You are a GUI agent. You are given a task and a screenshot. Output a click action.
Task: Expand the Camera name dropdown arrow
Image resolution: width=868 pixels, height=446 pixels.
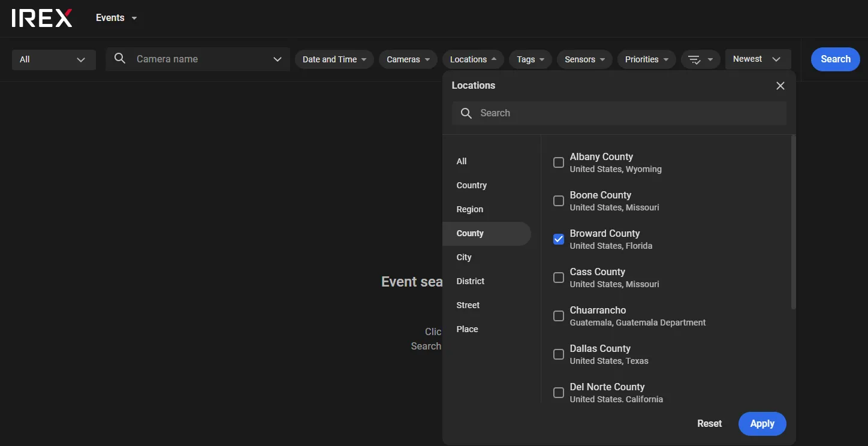278,59
